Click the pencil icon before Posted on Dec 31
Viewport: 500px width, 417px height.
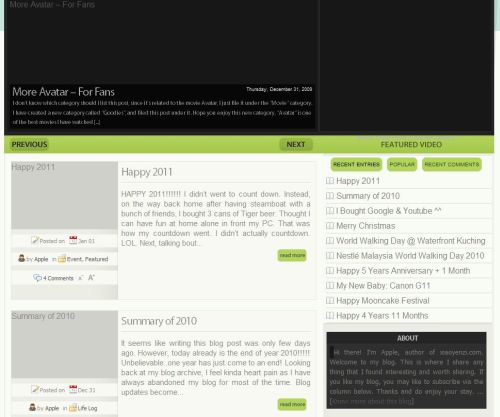[x=35, y=389]
